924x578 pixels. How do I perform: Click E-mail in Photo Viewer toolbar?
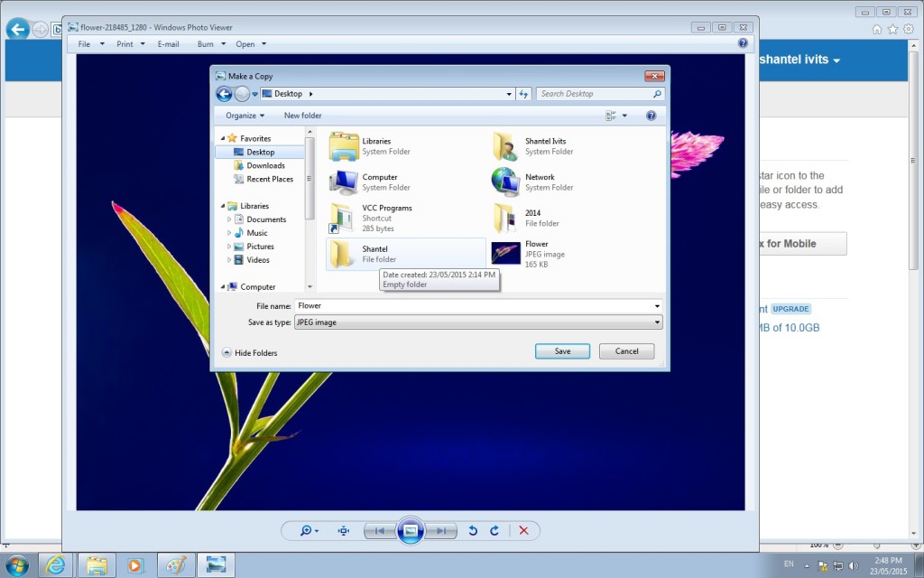pos(168,43)
